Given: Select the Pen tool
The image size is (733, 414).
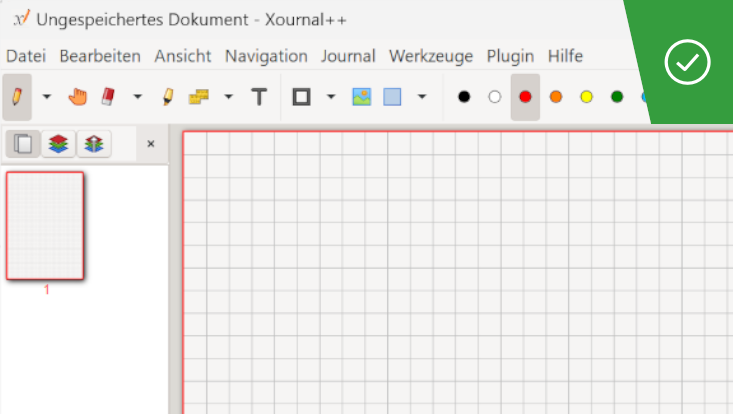Looking at the screenshot, I should tap(17, 97).
